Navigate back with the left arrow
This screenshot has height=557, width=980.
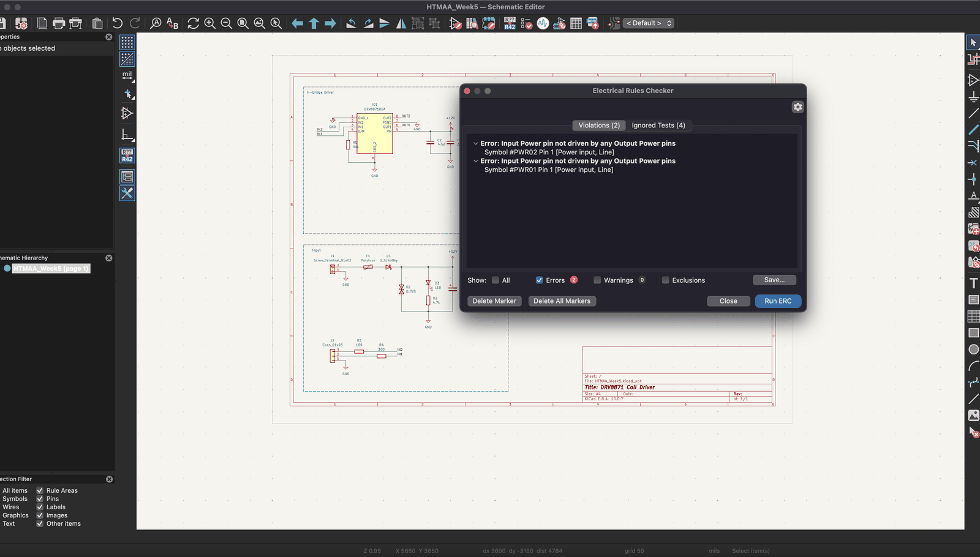[x=297, y=23]
